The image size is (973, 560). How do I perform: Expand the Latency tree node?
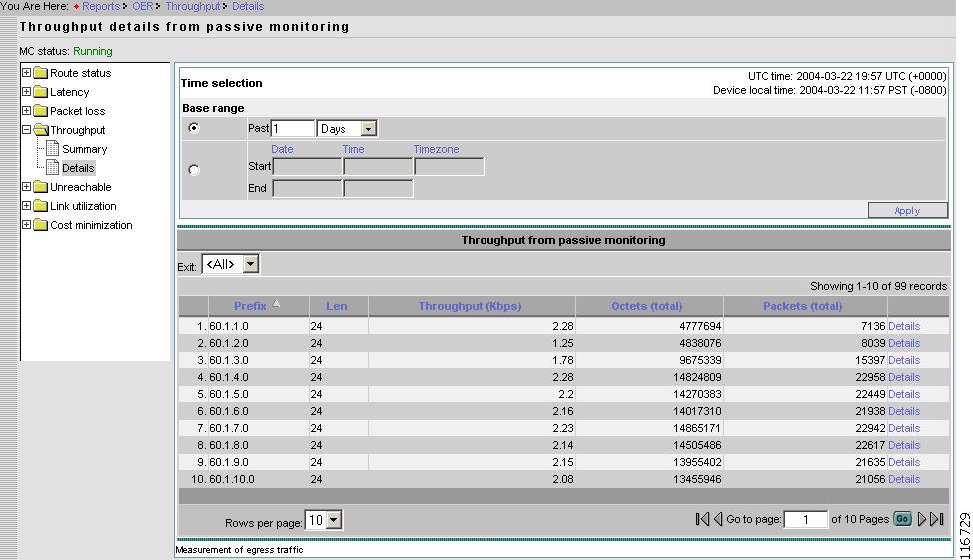pyautogui.click(x=27, y=92)
